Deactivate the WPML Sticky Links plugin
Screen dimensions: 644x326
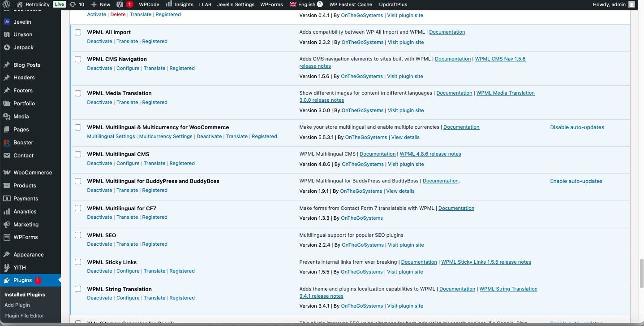point(99,271)
